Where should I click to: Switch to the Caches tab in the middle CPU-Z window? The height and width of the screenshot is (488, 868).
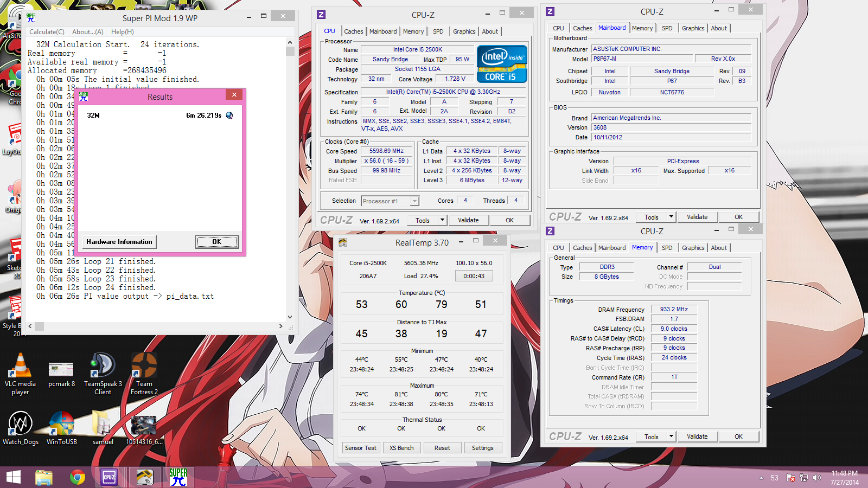pos(354,31)
